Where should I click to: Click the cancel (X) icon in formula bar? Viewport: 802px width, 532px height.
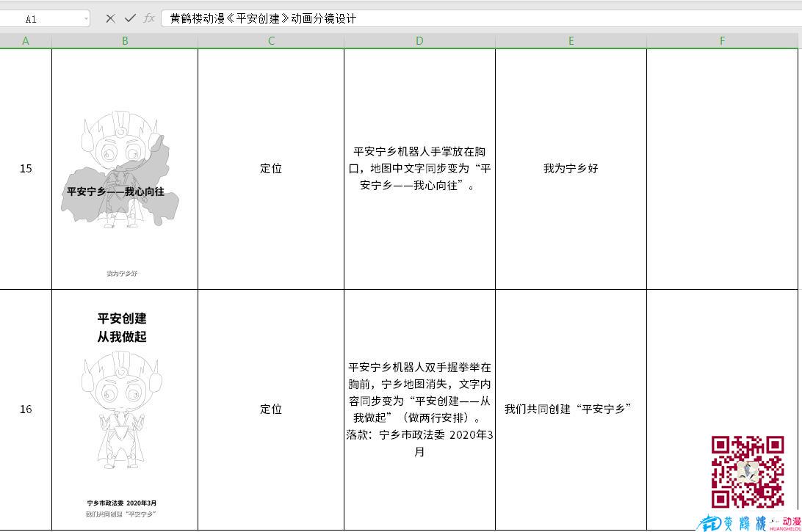tap(110, 19)
